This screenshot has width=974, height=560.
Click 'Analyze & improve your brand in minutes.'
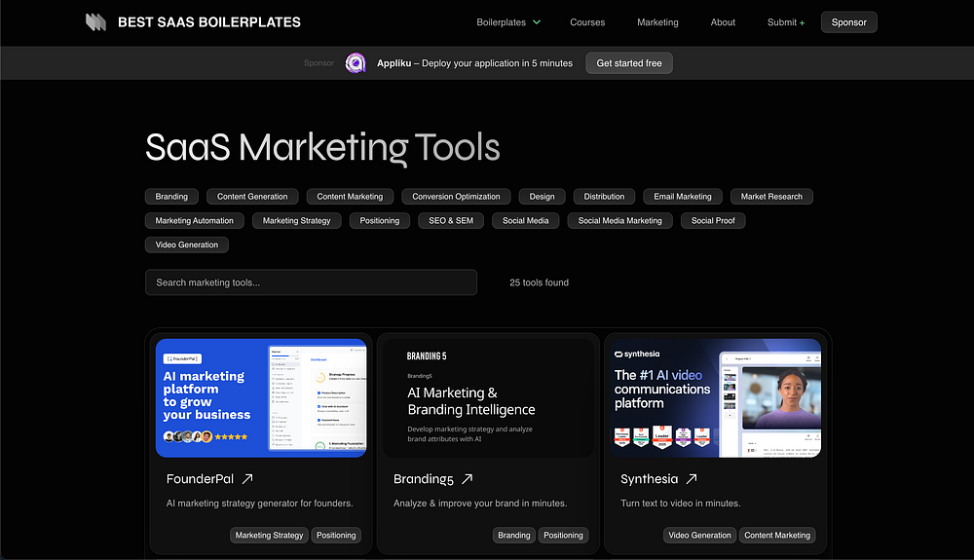click(480, 504)
